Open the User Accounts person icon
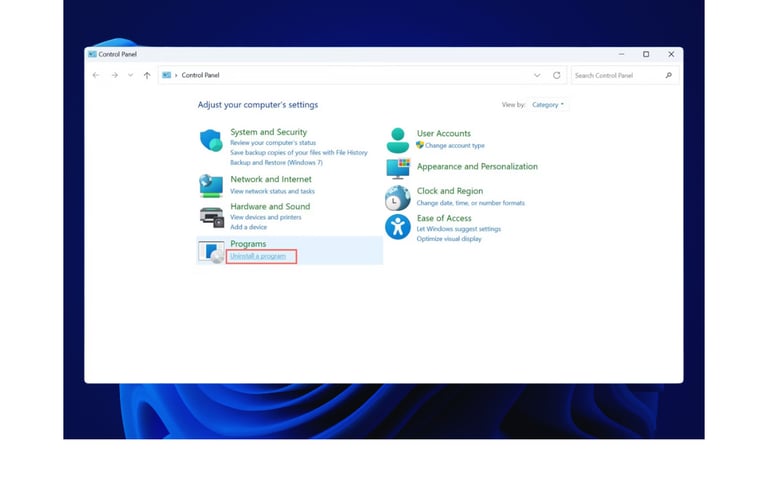The height and width of the screenshot is (490, 768). 397,141
